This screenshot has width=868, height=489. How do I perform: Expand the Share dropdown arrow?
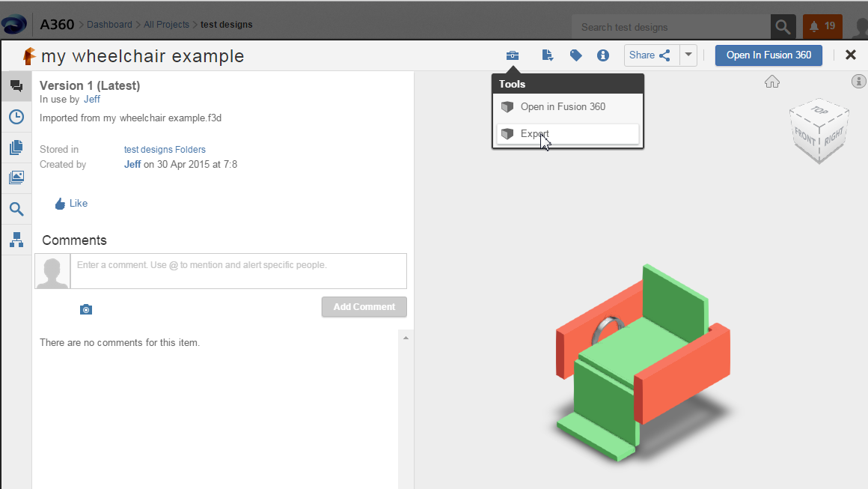(688, 55)
